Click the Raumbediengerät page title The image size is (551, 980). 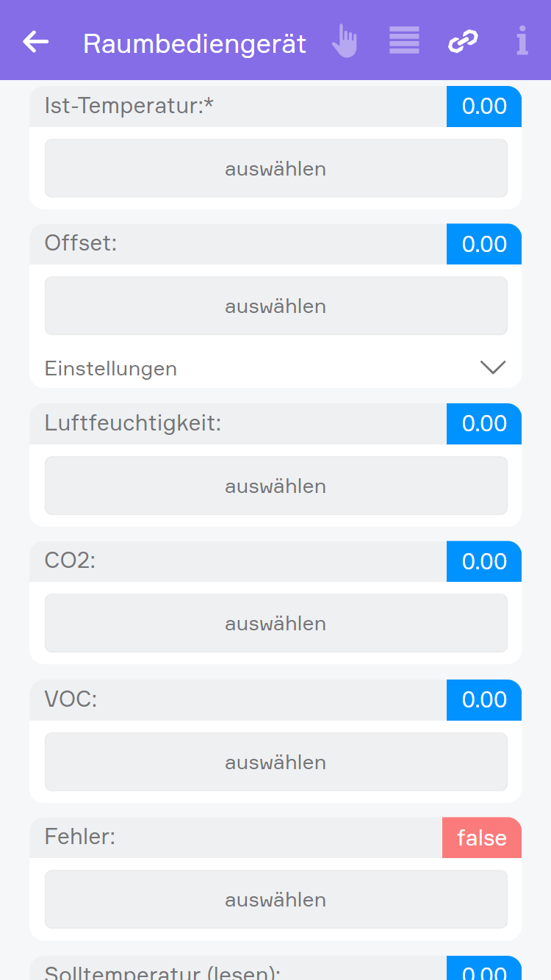195,44
